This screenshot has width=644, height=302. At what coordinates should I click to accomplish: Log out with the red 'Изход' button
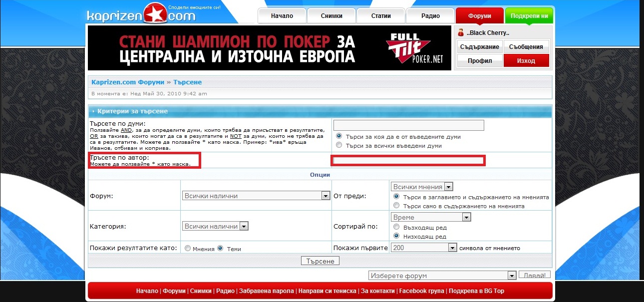click(x=526, y=61)
